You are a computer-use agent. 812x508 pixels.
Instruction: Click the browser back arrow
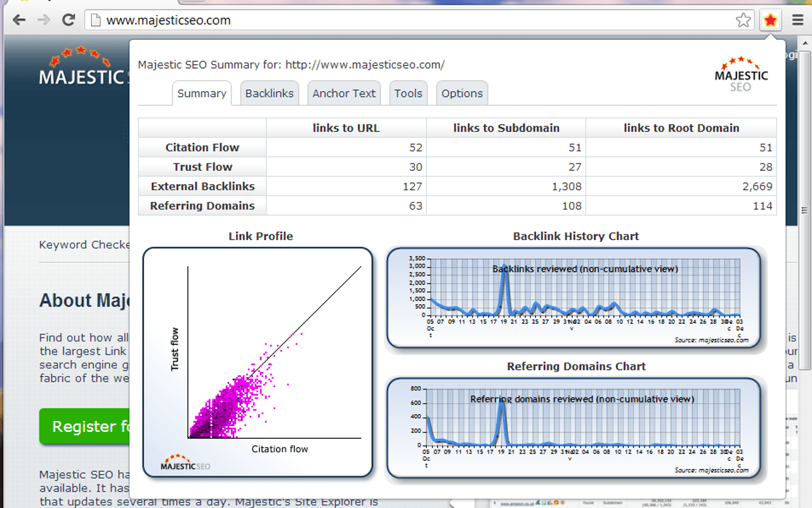[x=19, y=20]
